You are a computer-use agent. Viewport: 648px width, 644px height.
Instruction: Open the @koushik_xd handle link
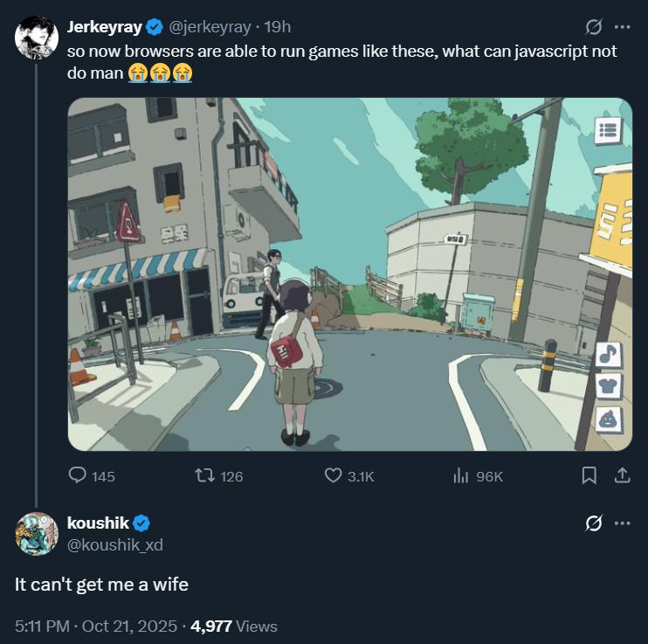coord(114,544)
